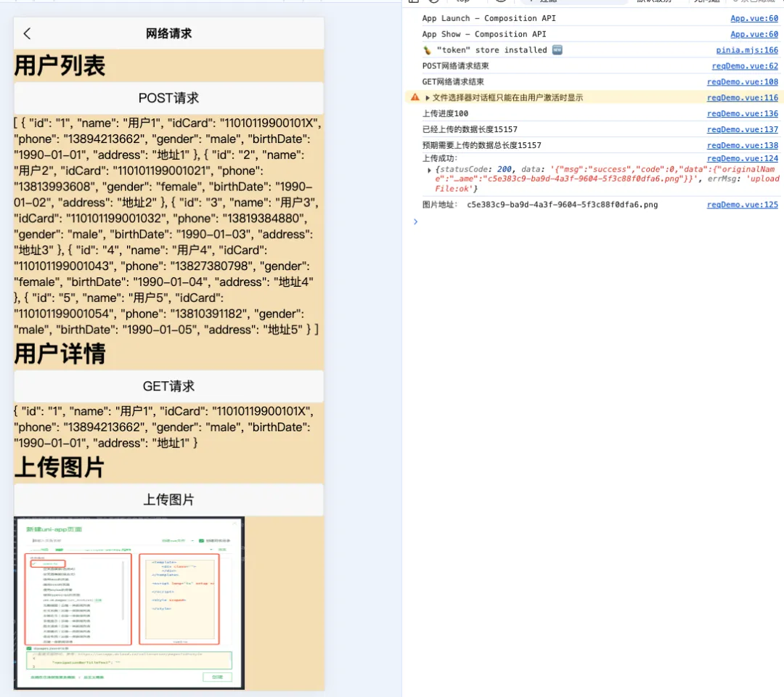Click the pineapple emoji before "token" store installed
The image size is (784, 697).
coord(427,50)
